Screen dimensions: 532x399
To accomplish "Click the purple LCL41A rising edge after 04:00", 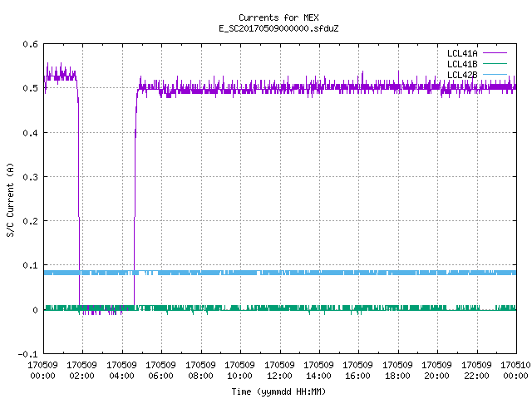I will pyautogui.click(x=135, y=197).
